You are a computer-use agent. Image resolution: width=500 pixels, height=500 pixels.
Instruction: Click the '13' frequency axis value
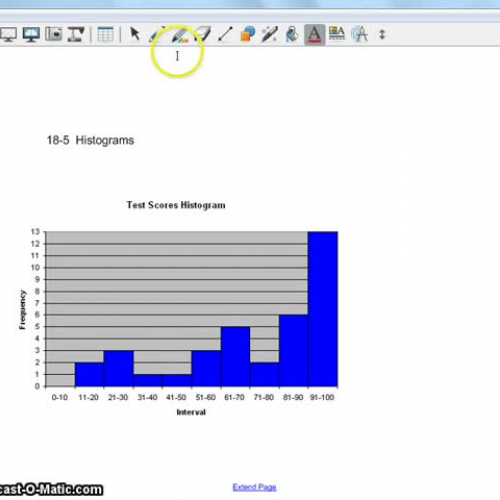(35, 232)
